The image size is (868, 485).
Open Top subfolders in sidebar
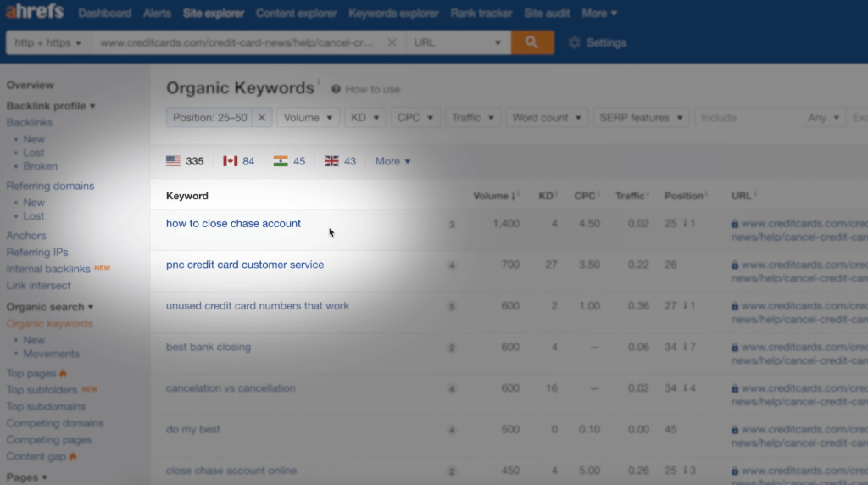[42, 390]
